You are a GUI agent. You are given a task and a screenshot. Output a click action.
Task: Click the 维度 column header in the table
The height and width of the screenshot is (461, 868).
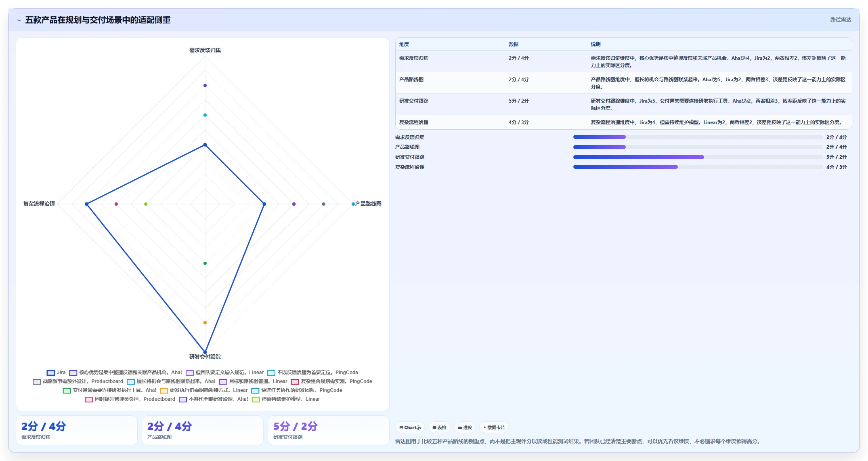(x=404, y=44)
